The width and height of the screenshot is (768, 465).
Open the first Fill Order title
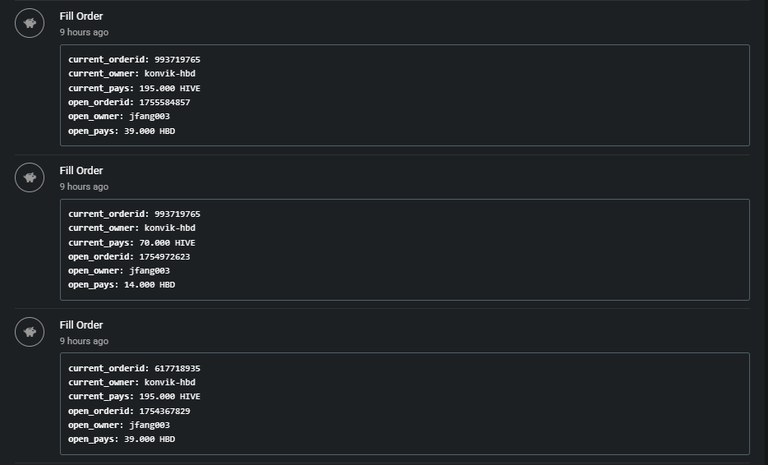click(x=81, y=16)
